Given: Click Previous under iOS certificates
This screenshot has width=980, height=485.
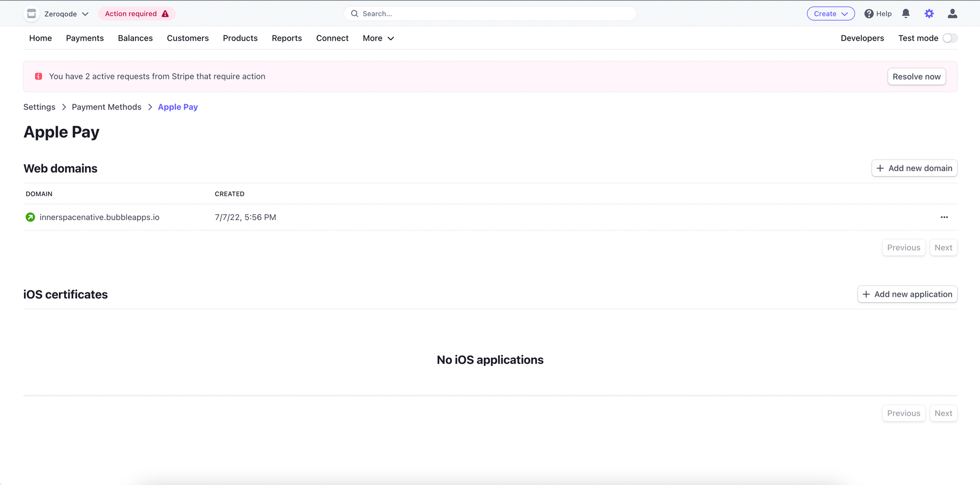Looking at the screenshot, I should pos(904,413).
